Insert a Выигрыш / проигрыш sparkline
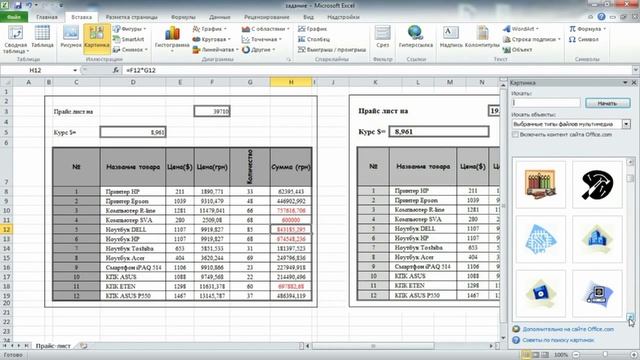This screenshot has height=360, width=640. pos(332,49)
